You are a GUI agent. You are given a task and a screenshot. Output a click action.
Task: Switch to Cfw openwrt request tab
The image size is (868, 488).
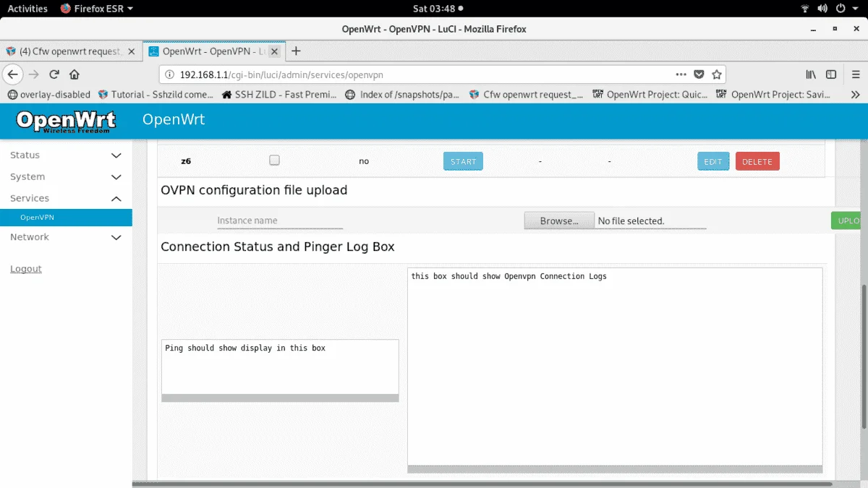coord(71,51)
